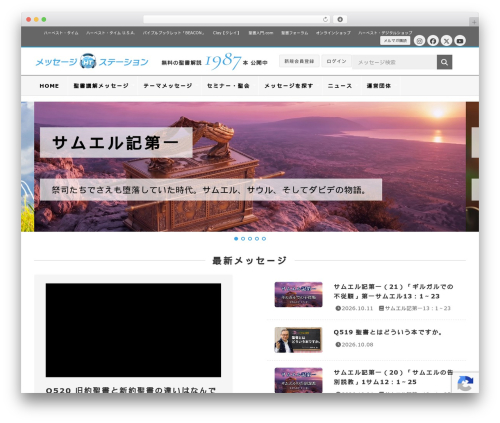Click inside the メッセージ検索 search field
This screenshot has width=500, height=423.
click(x=394, y=62)
